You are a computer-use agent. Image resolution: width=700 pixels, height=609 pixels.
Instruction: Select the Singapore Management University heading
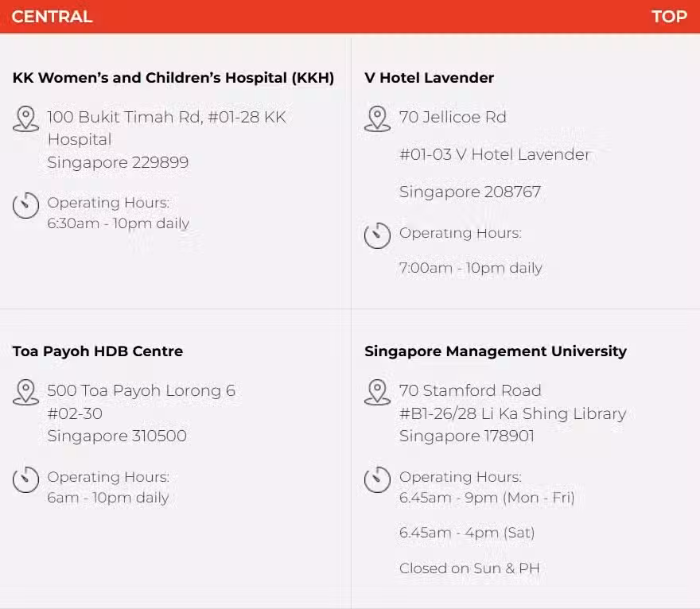(496, 351)
